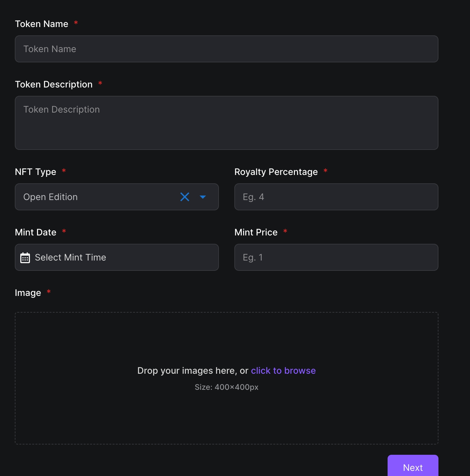Open the Select Mint Time picker
The image size is (470, 476).
(x=122, y=257)
